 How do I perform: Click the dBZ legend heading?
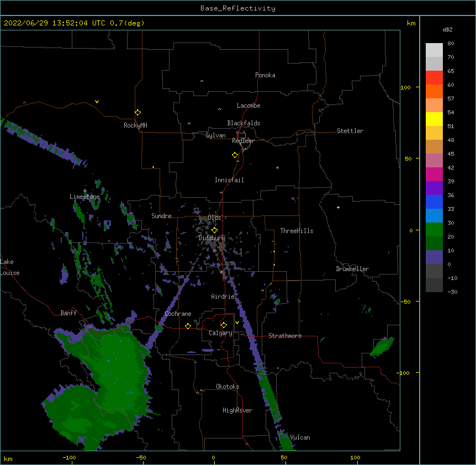(x=447, y=30)
